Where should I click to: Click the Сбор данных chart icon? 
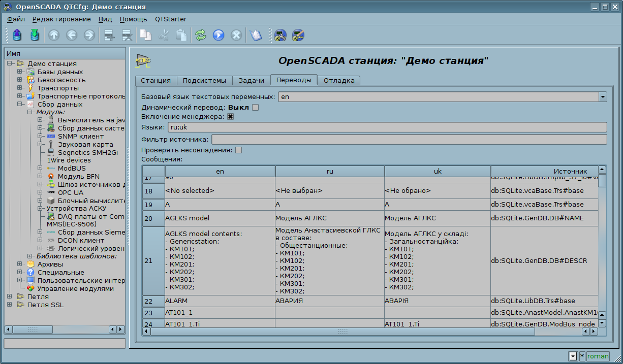tap(30, 104)
